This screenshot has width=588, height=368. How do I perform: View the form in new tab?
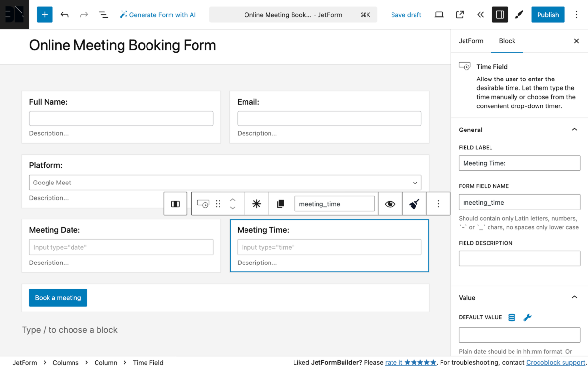tap(460, 15)
